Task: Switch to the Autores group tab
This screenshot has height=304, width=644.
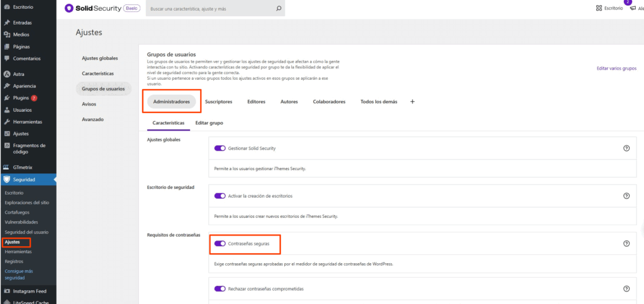Action: click(x=289, y=102)
